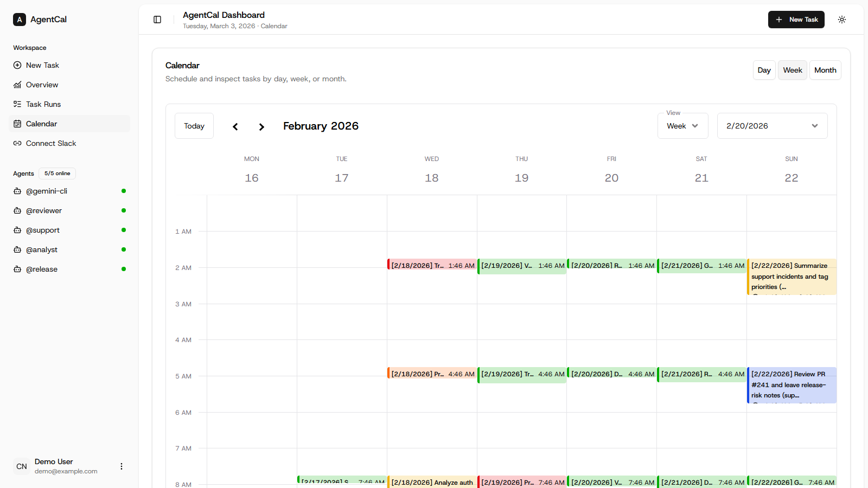Click the February 2026 heading

pyautogui.click(x=321, y=126)
